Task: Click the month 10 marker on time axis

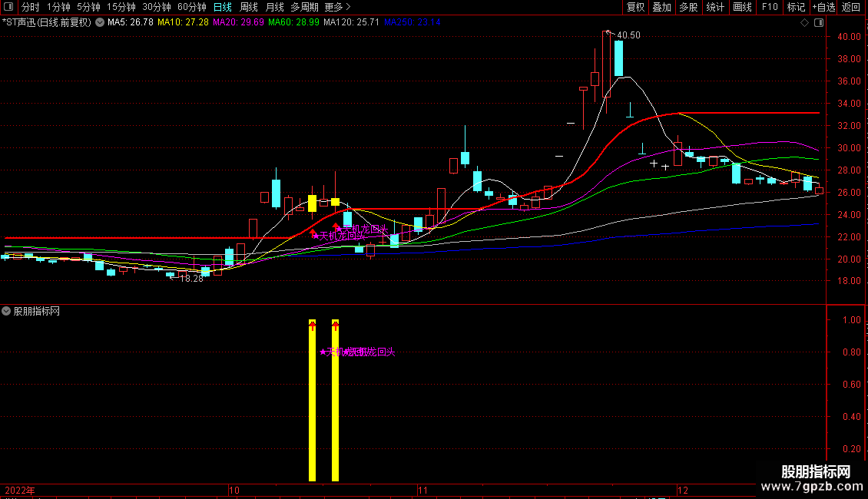Action: pyautogui.click(x=234, y=490)
